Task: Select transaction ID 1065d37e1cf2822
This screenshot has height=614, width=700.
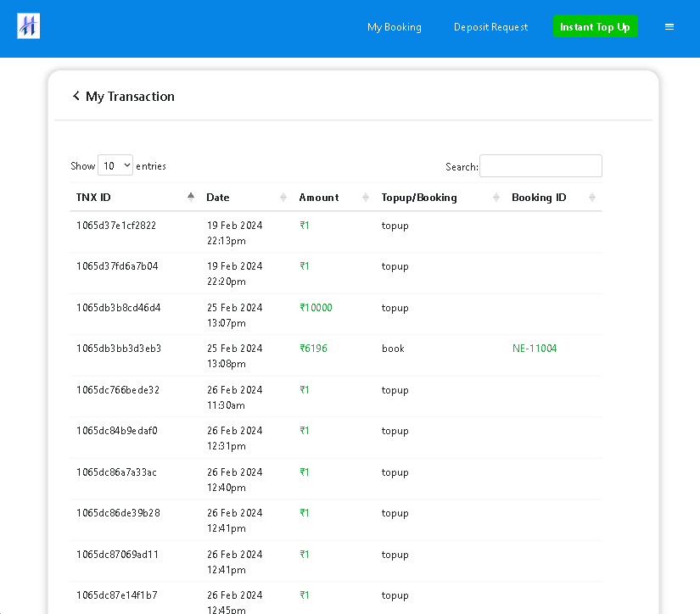Action: [116, 226]
